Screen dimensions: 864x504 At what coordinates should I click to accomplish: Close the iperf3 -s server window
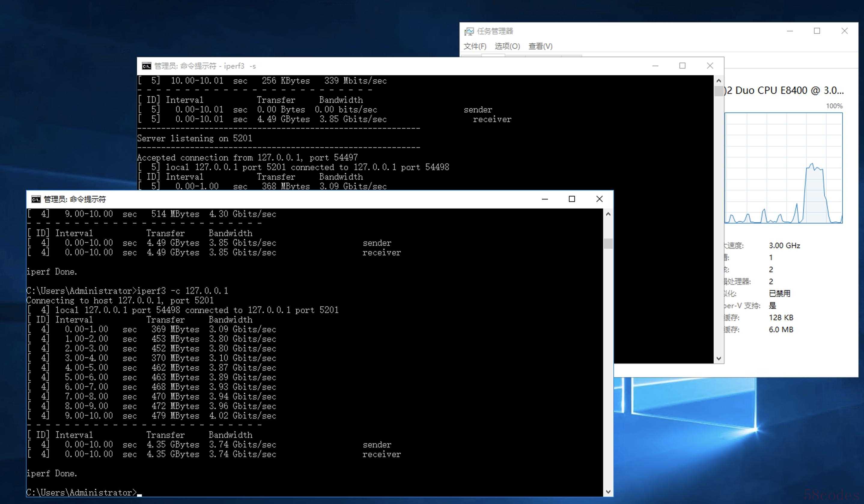point(710,65)
